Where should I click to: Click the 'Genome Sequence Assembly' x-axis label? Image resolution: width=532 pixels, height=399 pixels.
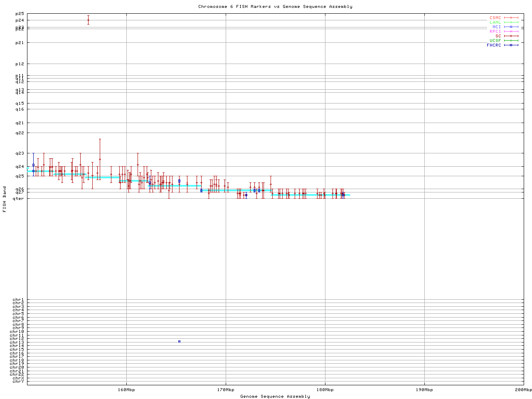275,397
